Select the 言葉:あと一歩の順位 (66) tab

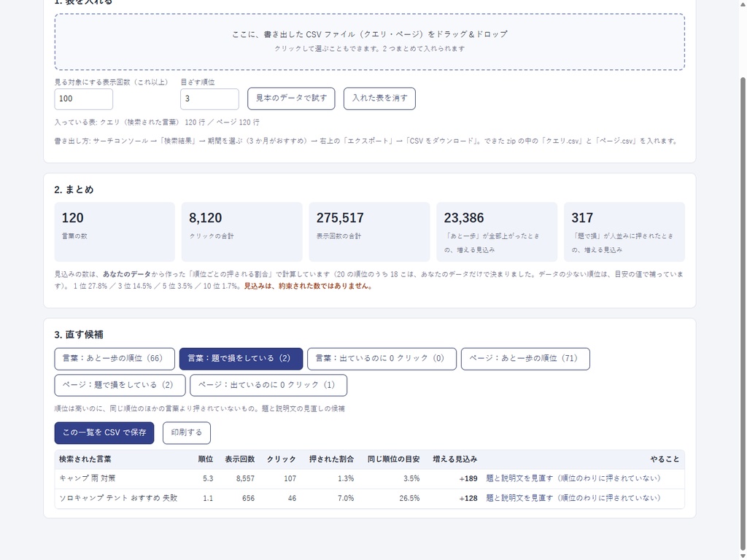115,359
